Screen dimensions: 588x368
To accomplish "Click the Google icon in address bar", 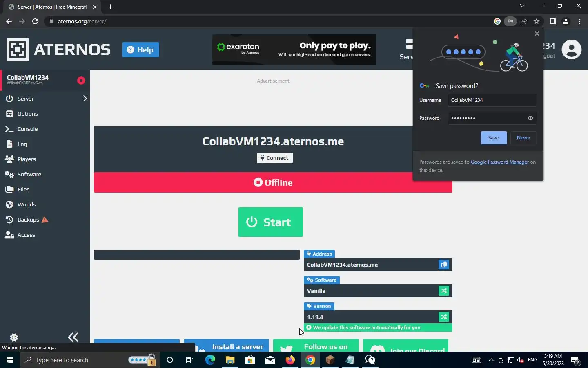I will [x=497, y=21].
